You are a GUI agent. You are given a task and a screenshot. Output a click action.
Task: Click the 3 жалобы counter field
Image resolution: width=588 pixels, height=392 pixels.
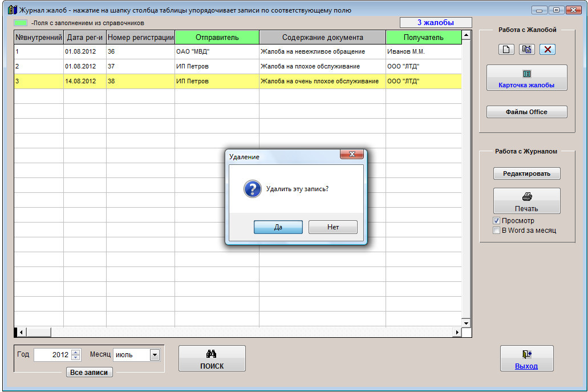[436, 22]
